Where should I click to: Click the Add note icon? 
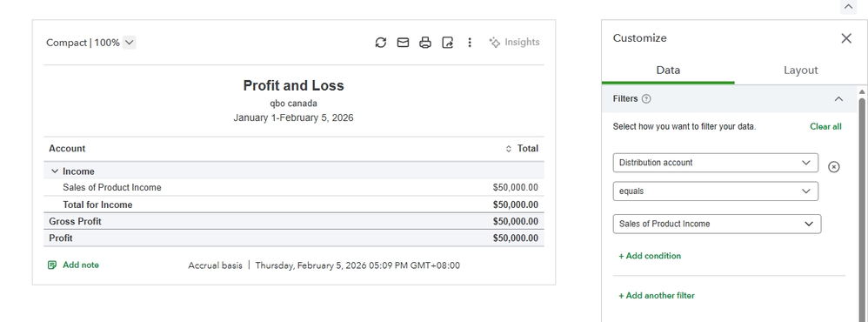coord(52,265)
